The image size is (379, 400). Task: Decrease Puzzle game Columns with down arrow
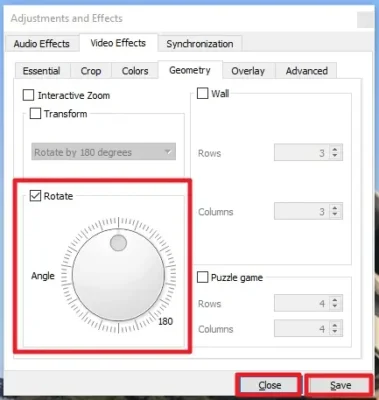point(335,332)
